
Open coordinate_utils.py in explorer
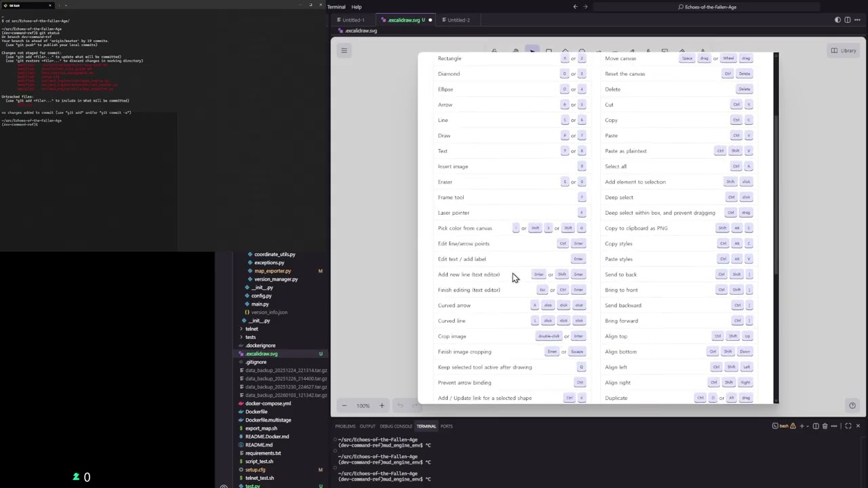(x=275, y=254)
